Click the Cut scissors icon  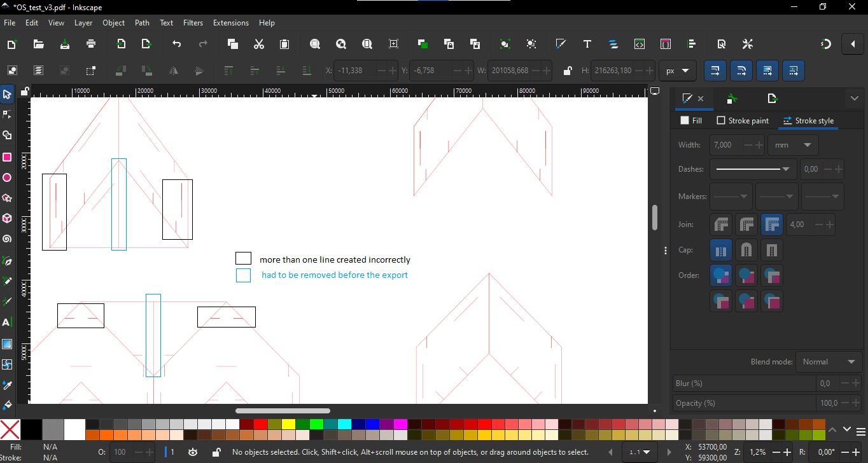(x=258, y=44)
